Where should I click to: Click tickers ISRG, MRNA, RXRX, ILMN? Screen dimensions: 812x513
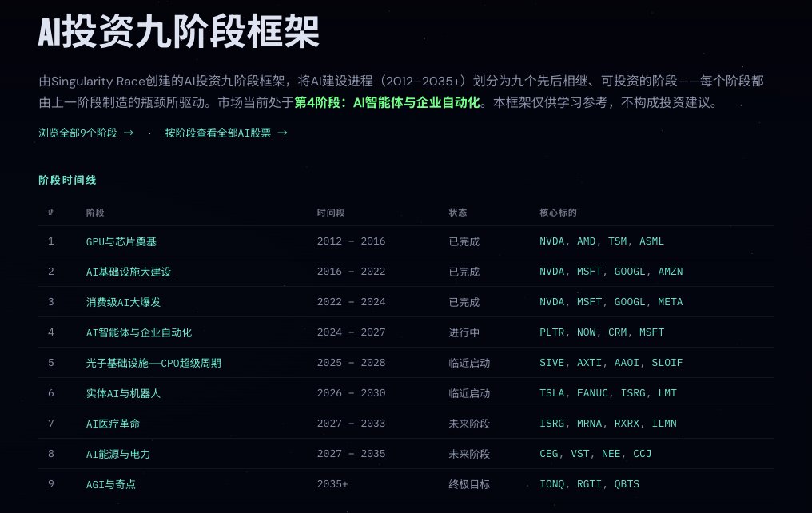(608, 424)
